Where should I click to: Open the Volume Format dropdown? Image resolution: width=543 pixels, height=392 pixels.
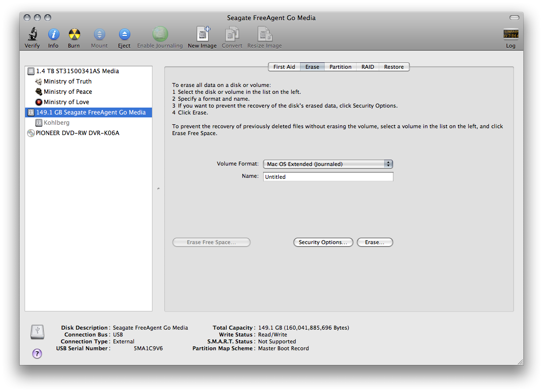[x=328, y=164]
